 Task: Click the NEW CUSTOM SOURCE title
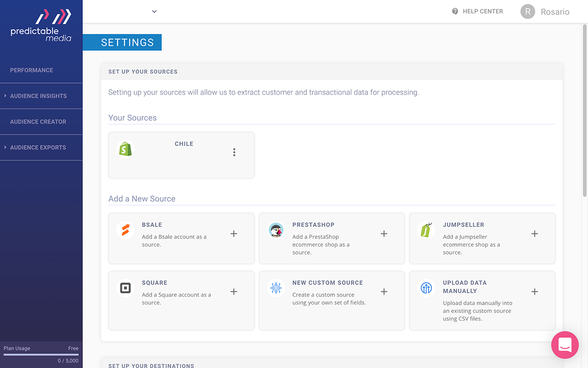point(328,283)
